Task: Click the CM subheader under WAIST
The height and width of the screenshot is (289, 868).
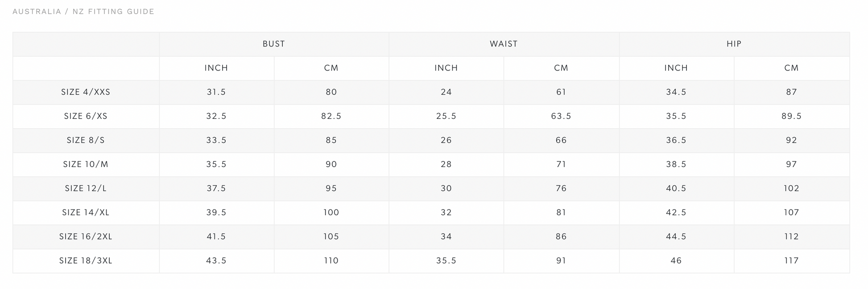Action: point(561,68)
